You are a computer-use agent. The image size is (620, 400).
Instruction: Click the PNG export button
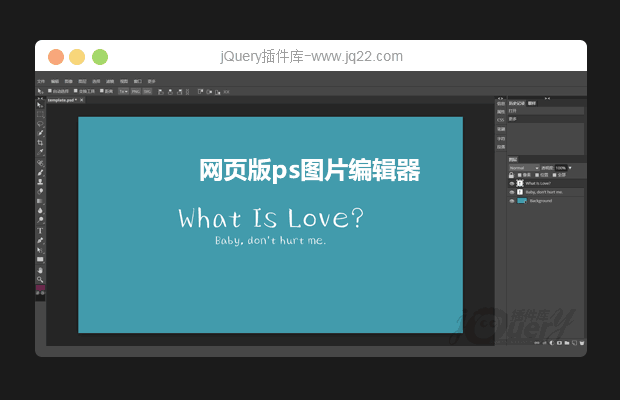pos(135,91)
